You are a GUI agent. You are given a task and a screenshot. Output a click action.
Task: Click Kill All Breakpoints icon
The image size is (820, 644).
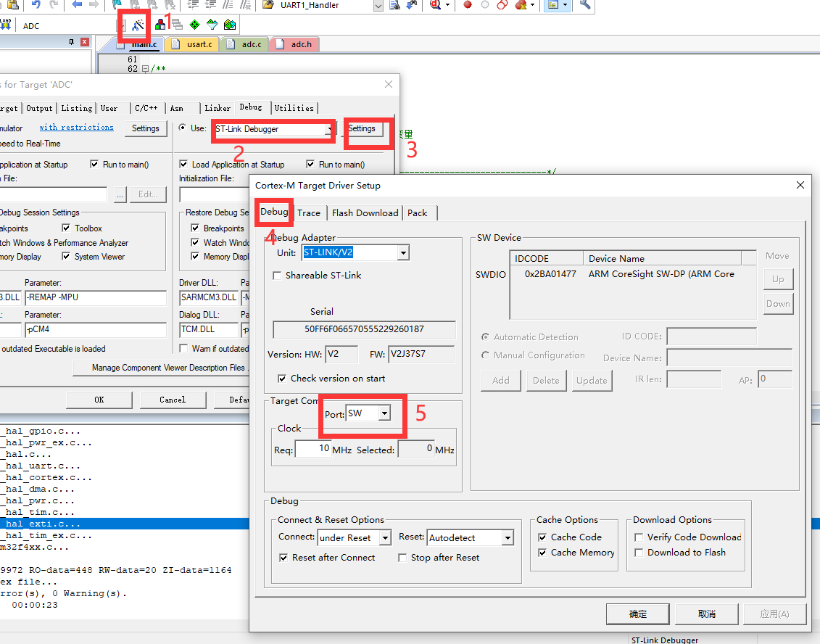point(521,4)
